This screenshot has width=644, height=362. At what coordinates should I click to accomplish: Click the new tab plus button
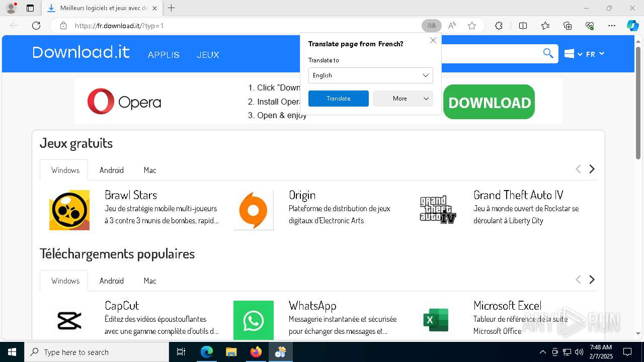coord(172,8)
